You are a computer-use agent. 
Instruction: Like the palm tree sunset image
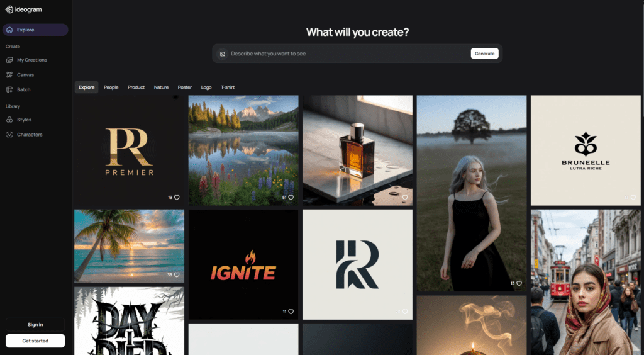pyautogui.click(x=177, y=275)
